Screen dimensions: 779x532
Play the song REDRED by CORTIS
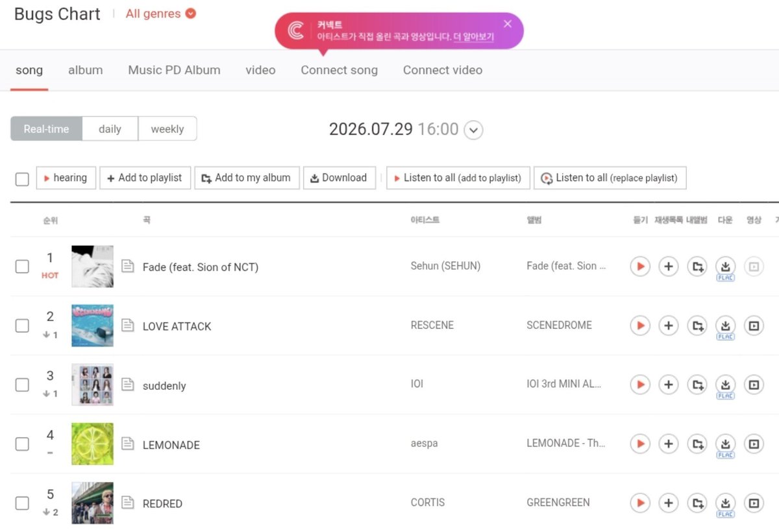click(x=640, y=503)
